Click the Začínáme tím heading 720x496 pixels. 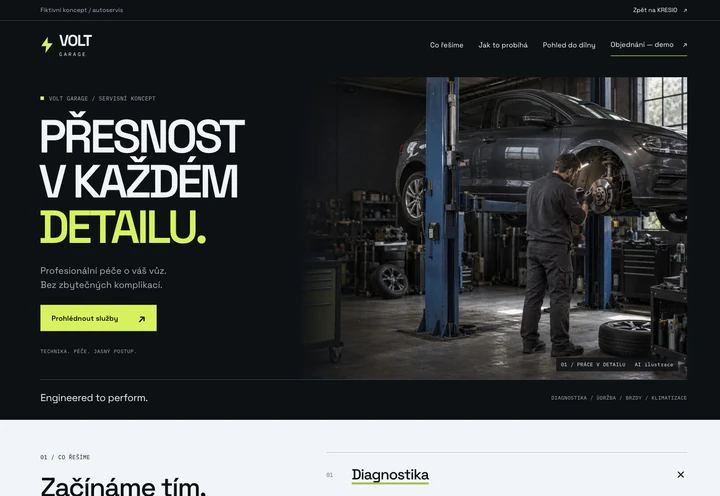click(123, 486)
